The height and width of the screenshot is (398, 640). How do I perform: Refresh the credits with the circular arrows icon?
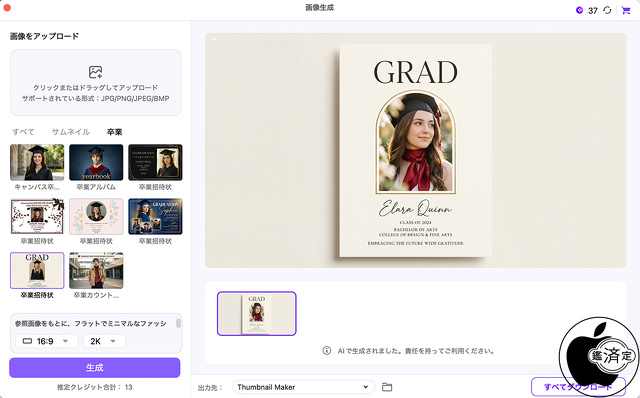coord(607,10)
